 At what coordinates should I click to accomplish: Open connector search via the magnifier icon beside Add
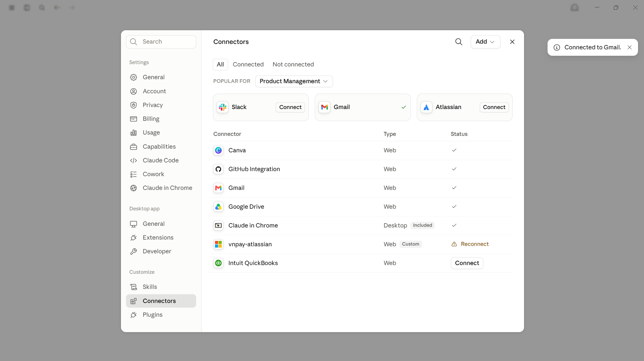coord(459,42)
